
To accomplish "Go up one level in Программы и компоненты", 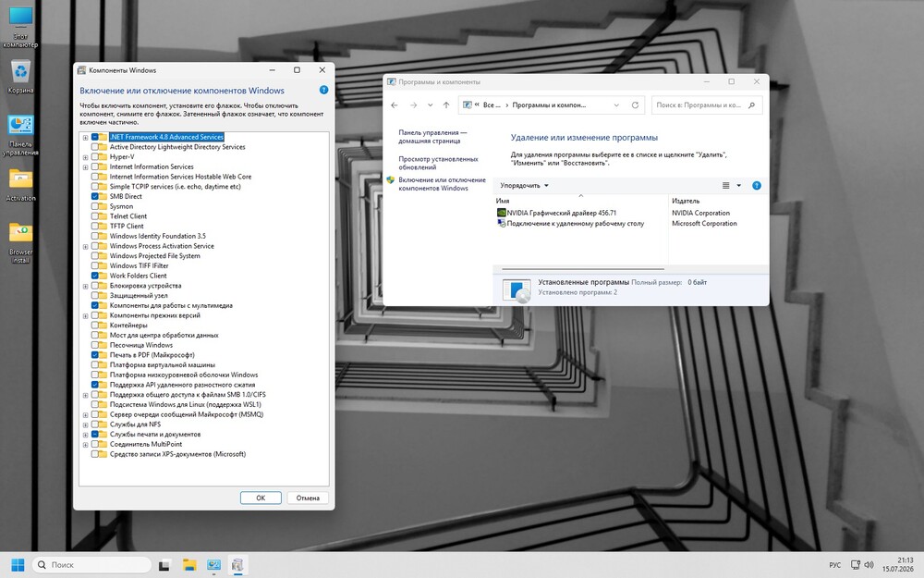I will tap(446, 105).
